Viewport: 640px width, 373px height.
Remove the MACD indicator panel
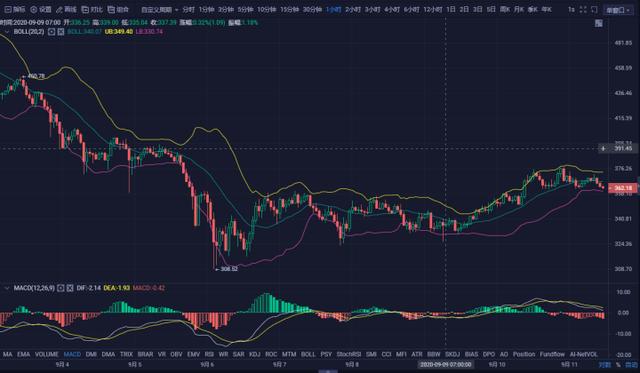click(x=70, y=288)
